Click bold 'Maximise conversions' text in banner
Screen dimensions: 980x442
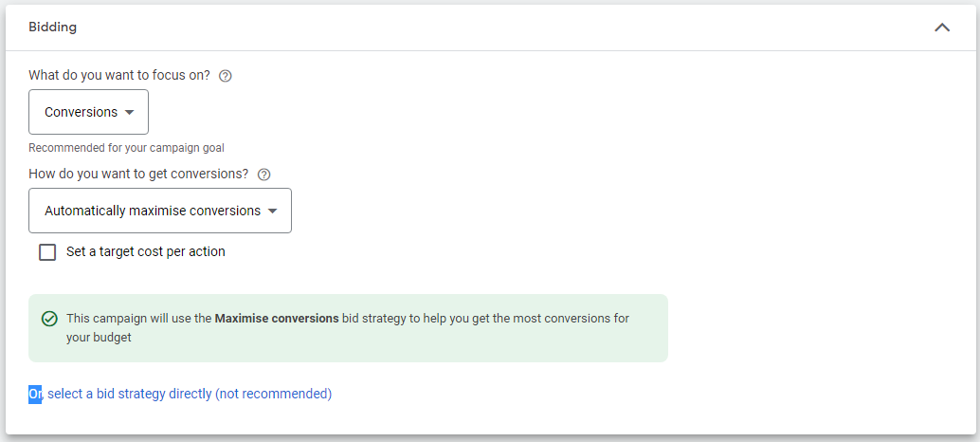[277, 319]
